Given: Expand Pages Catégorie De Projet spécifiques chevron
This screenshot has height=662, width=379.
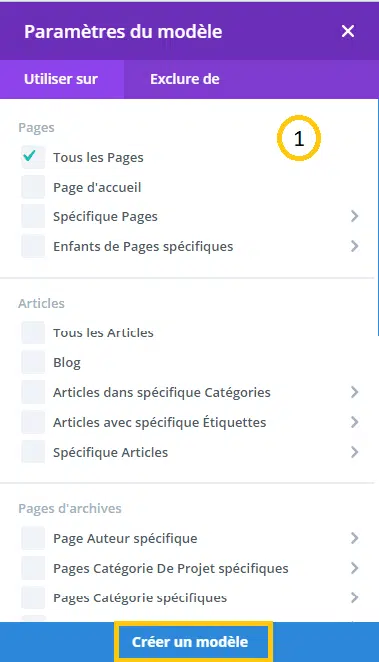Looking at the screenshot, I should 355,568.
